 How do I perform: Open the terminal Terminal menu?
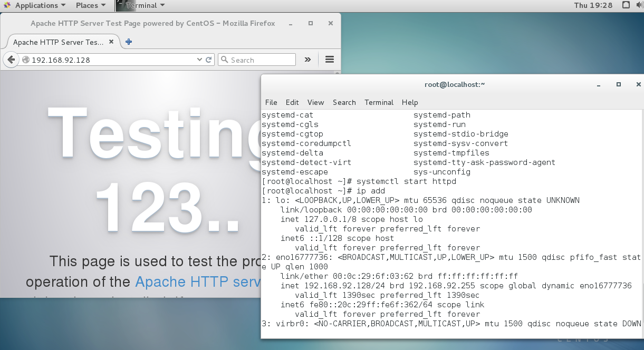coord(379,102)
